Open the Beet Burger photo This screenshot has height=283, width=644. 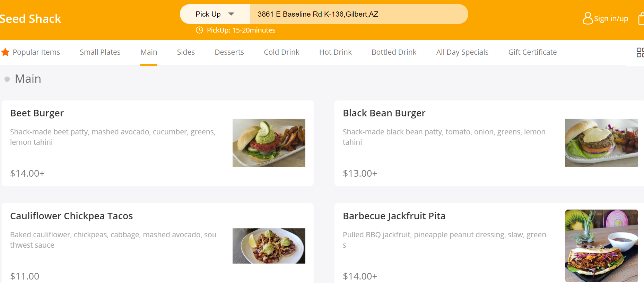coord(269,143)
